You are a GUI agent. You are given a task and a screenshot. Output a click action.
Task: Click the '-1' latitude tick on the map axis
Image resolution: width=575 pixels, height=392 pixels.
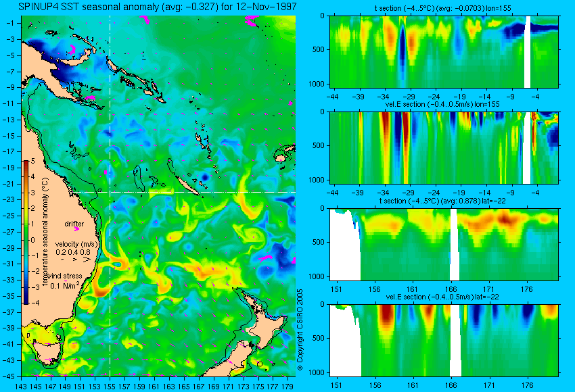[x=10, y=23]
